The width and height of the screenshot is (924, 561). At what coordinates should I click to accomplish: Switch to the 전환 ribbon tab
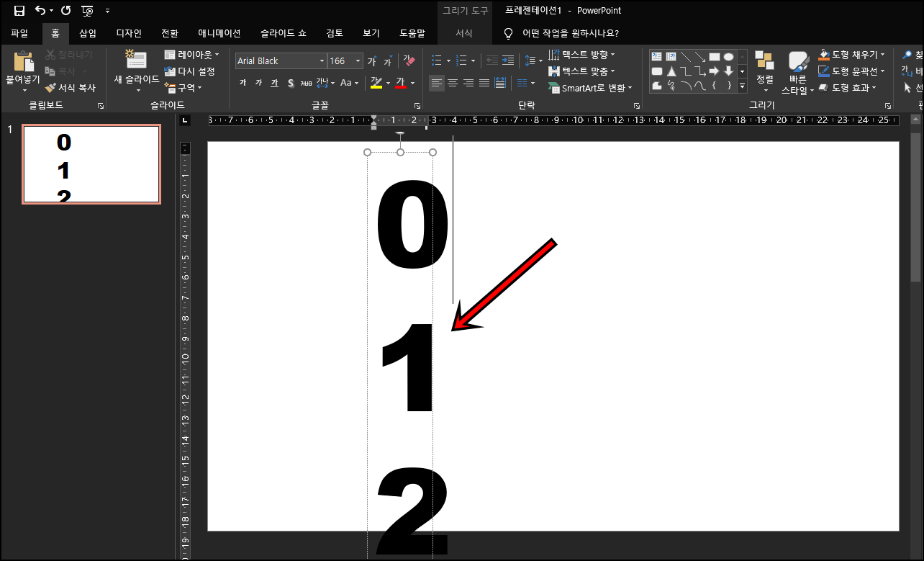click(x=170, y=33)
